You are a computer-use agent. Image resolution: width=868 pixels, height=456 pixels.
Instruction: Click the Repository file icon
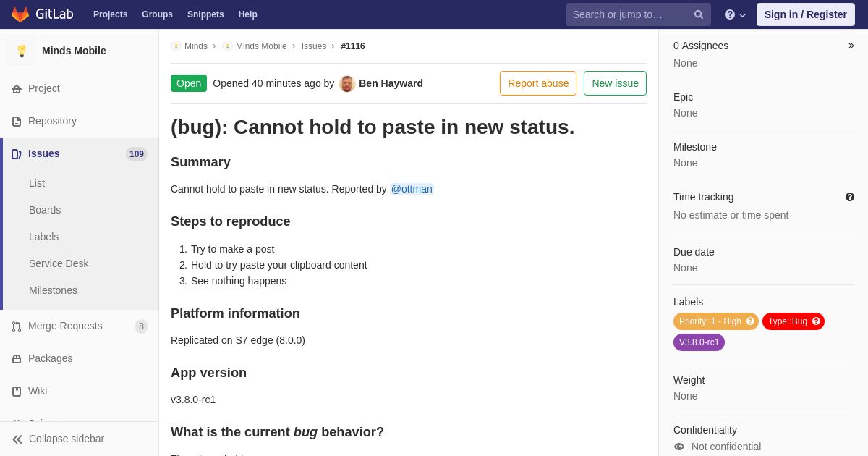(x=17, y=122)
